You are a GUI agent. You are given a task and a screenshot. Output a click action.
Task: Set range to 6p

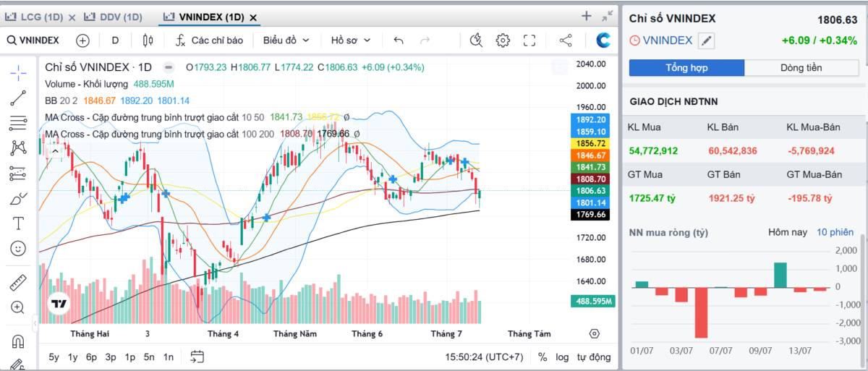tap(91, 357)
